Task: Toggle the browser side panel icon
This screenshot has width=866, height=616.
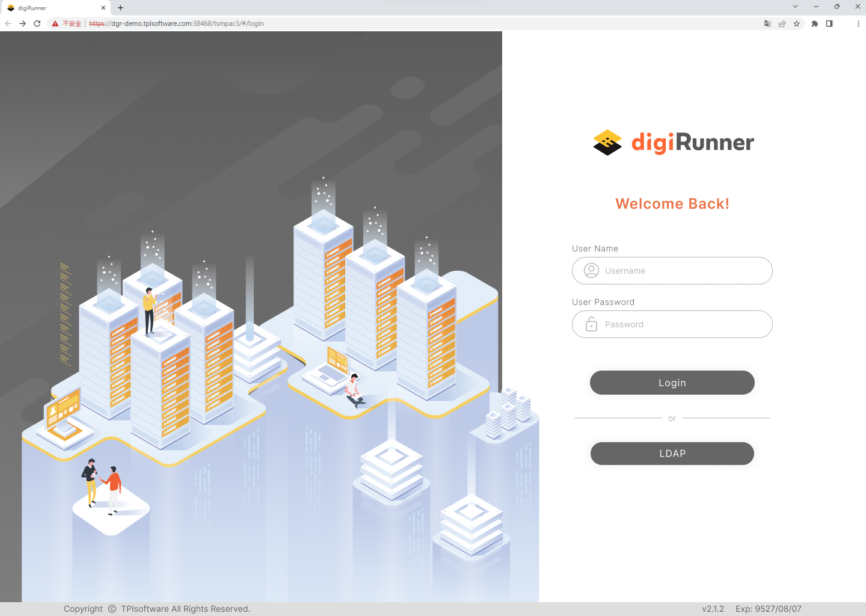Action: coord(829,23)
